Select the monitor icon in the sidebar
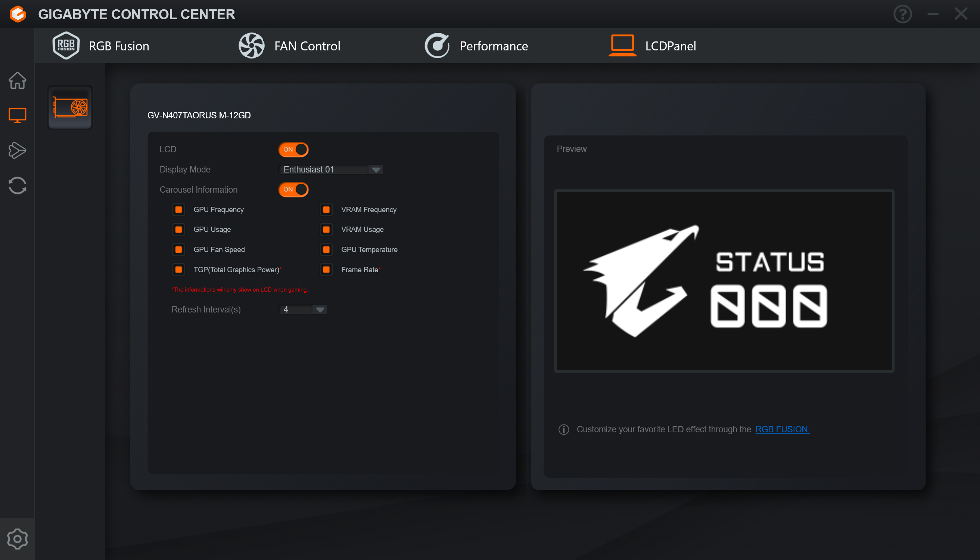Image resolution: width=980 pixels, height=560 pixels. [x=17, y=115]
